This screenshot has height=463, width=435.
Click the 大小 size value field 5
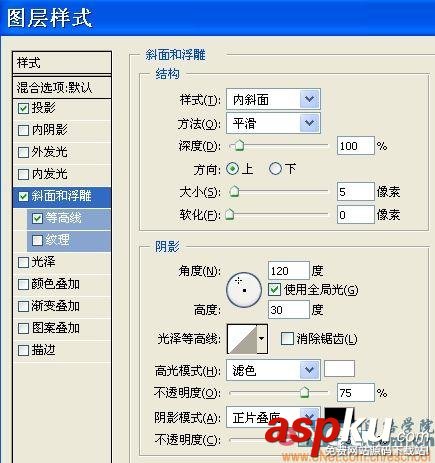[x=355, y=192]
